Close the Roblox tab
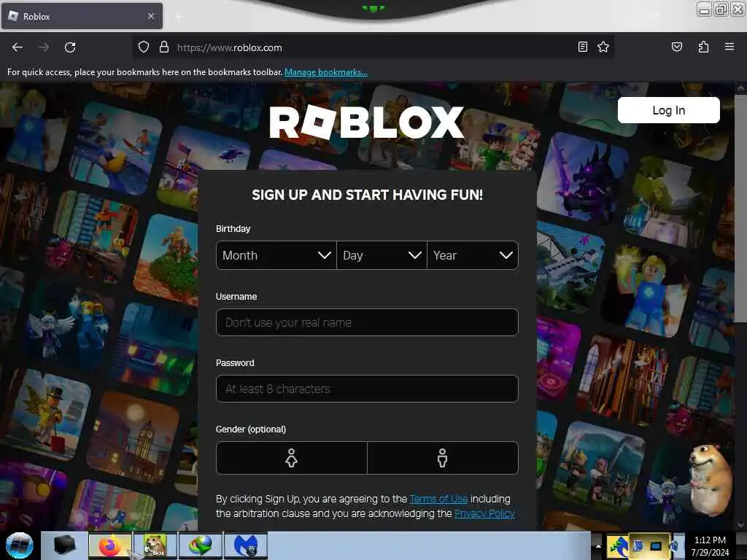747x560 pixels. point(150,16)
